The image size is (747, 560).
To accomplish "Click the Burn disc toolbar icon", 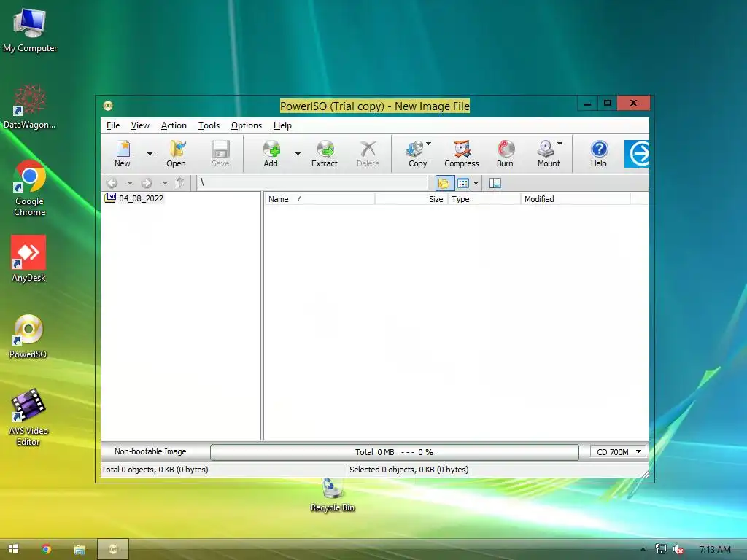I will tap(505, 153).
